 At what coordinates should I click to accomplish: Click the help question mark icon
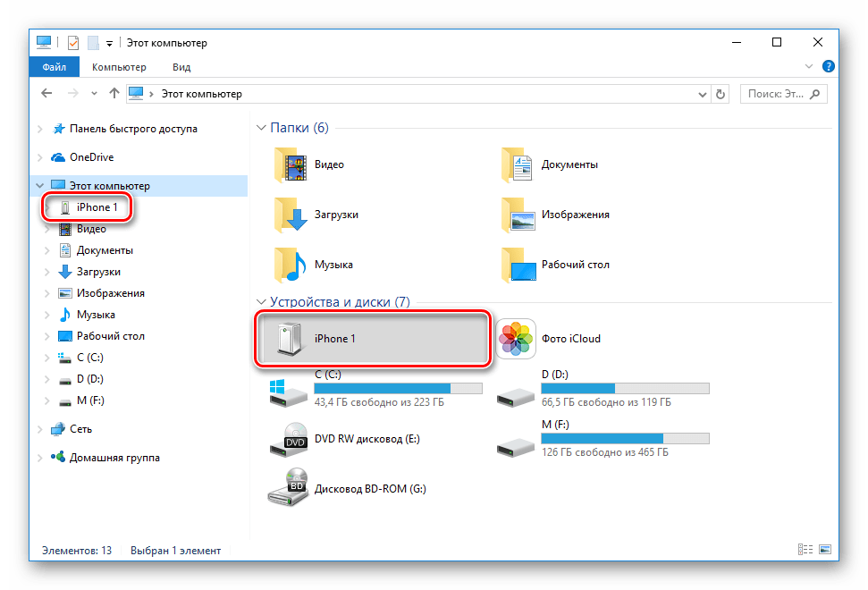[x=829, y=66]
